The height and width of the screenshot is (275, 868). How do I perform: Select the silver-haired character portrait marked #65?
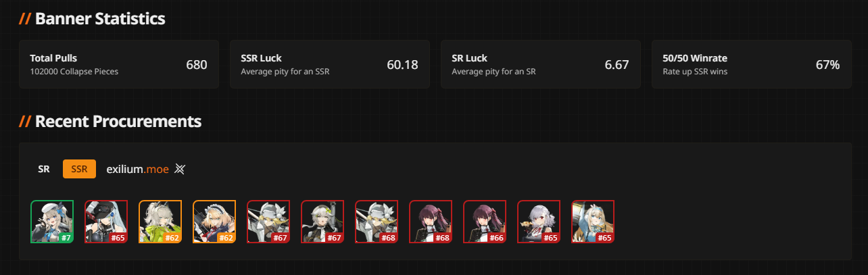coord(539,222)
